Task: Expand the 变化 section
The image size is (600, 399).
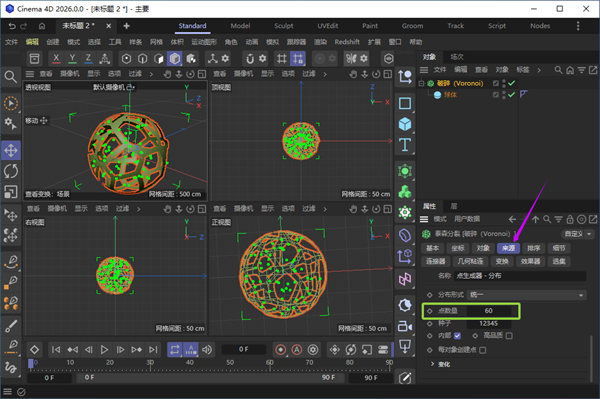Action: point(432,364)
